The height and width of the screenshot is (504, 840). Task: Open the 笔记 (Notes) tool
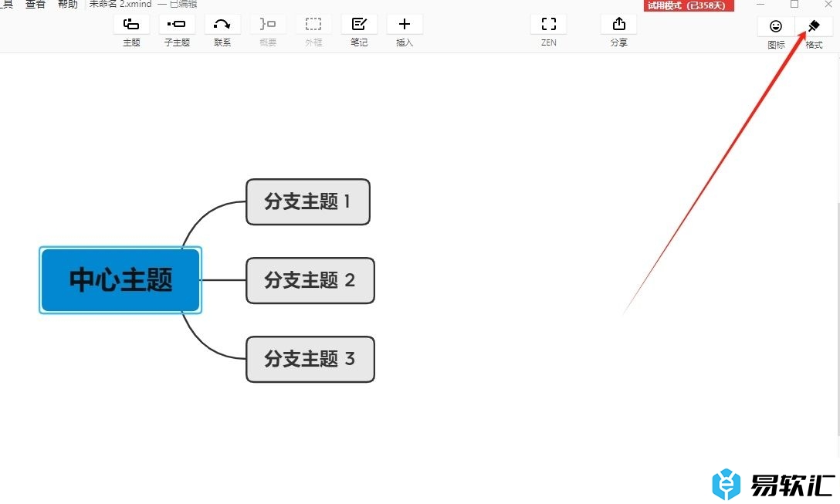(x=359, y=24)
